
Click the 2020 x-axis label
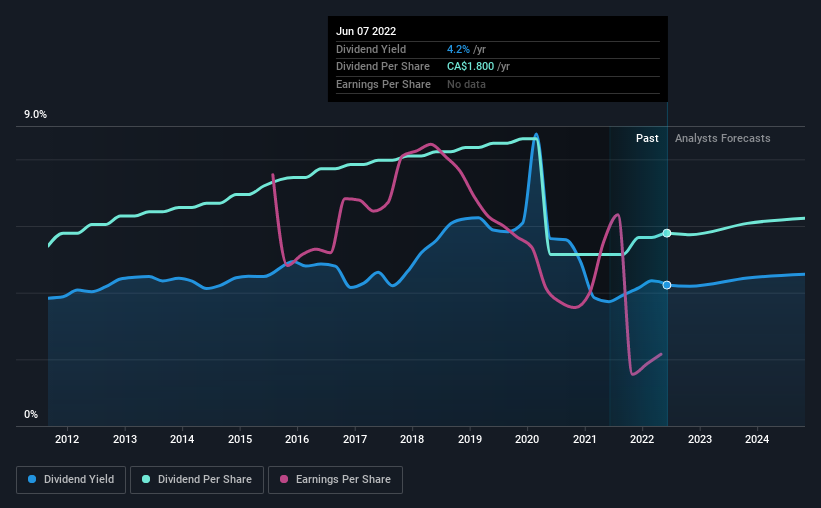tap(527, 439)
